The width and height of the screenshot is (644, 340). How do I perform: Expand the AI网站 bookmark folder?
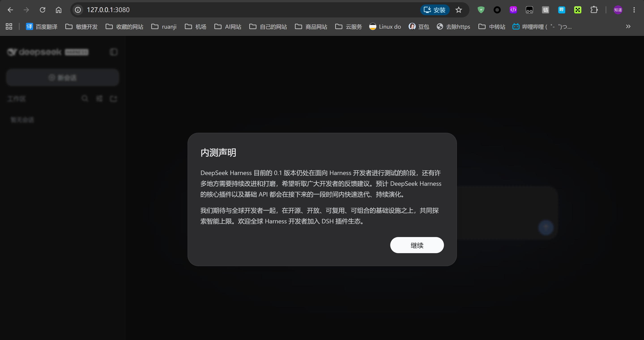pyautogui.click(x=228, y=26)
